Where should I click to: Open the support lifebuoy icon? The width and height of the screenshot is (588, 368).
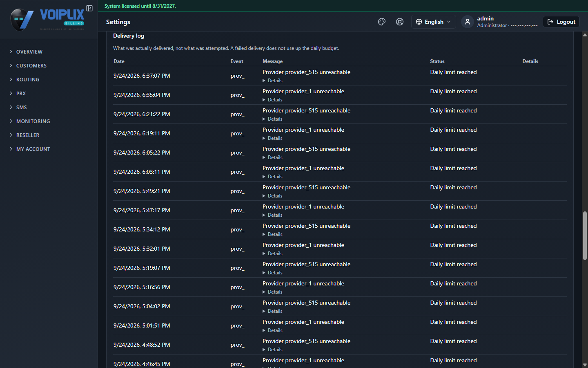tap(400, 22)
